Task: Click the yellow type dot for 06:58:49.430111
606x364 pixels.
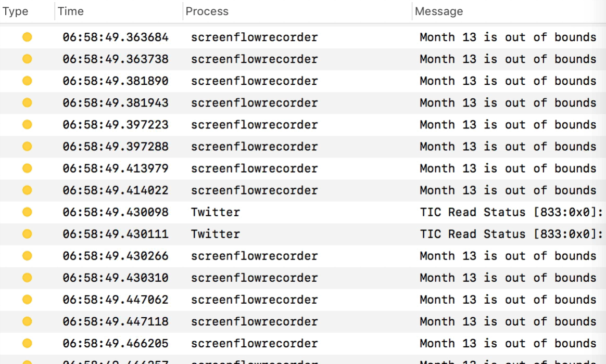Action: pyautogui.click(x=27, y=234)
